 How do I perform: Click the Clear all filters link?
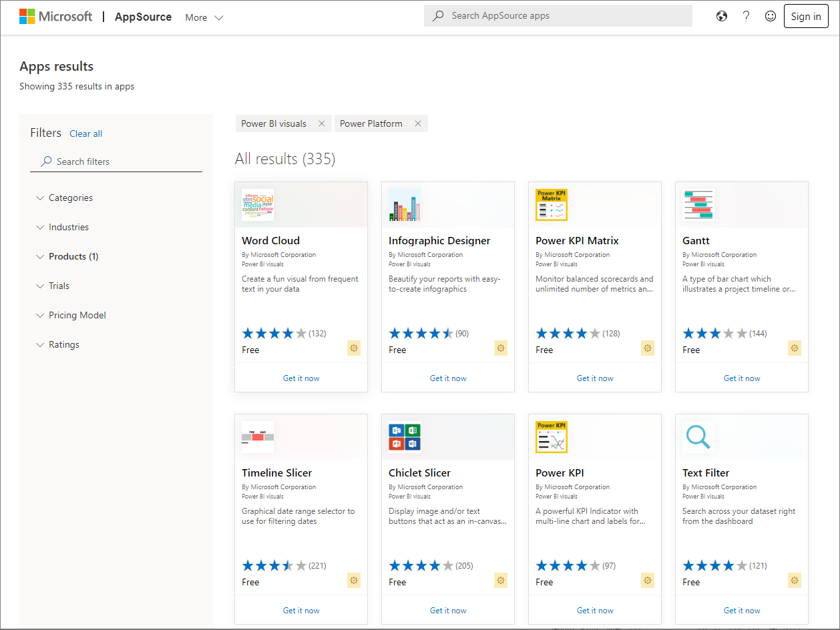pos(85,133)
